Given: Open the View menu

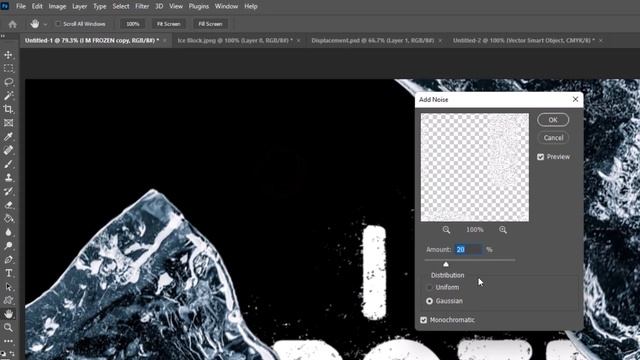Looking at the screenshot, I should coord(176,6).
